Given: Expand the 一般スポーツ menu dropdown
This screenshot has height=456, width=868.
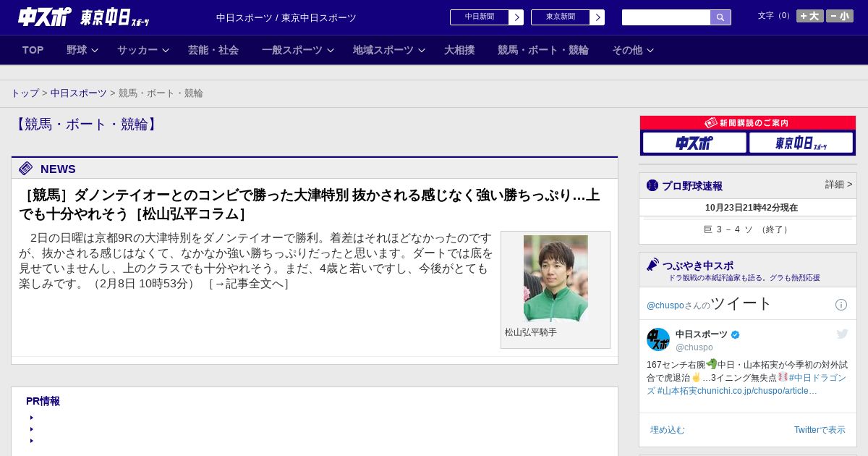Looking at the screenshot, I should pos(298,50).
